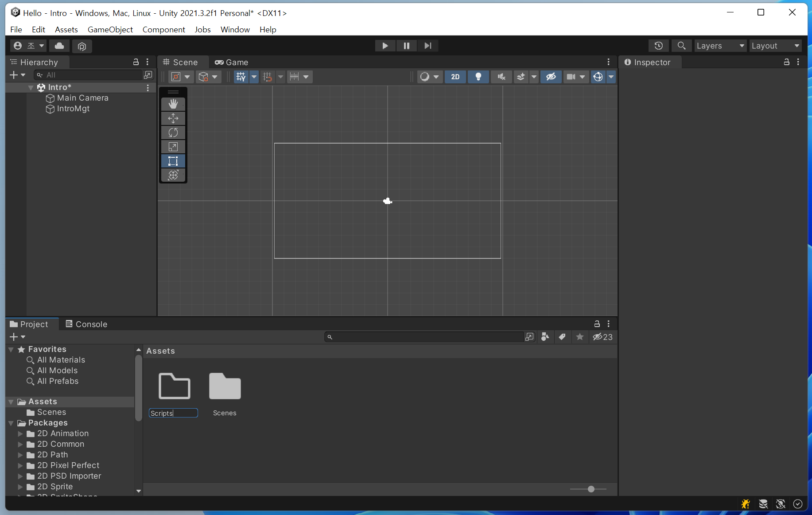Toggle scene effects (skybox, fog)

click(521, 77)
